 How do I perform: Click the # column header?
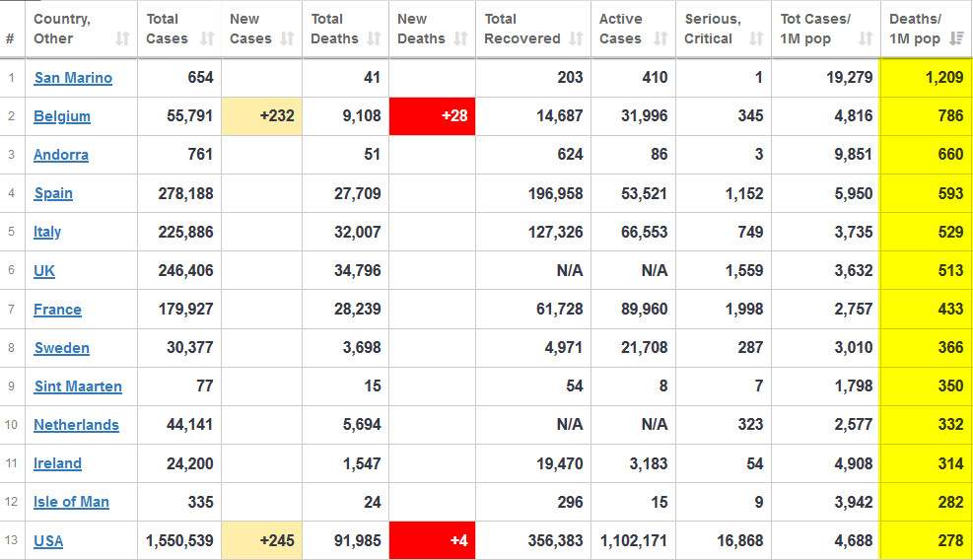tap(10, 39)
